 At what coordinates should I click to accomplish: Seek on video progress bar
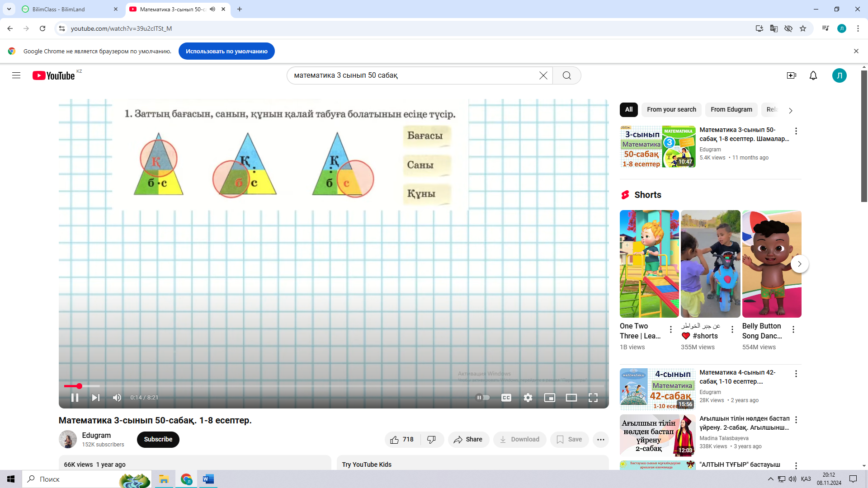(x=316, y=386)
